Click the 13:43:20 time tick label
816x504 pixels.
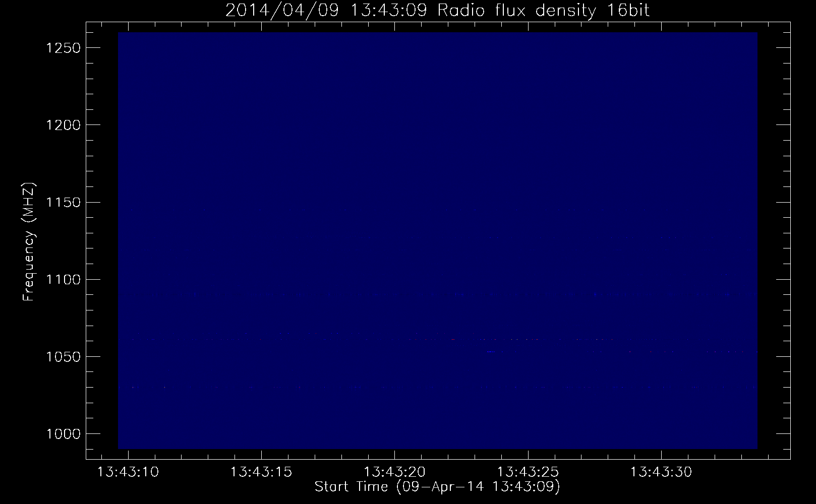tap(394, 472)
